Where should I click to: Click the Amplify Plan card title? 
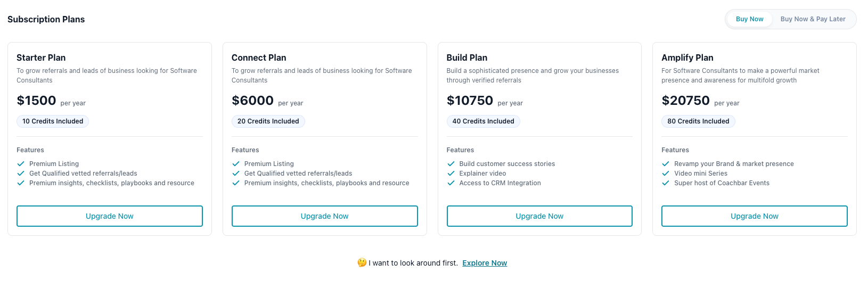pos(687,57)
